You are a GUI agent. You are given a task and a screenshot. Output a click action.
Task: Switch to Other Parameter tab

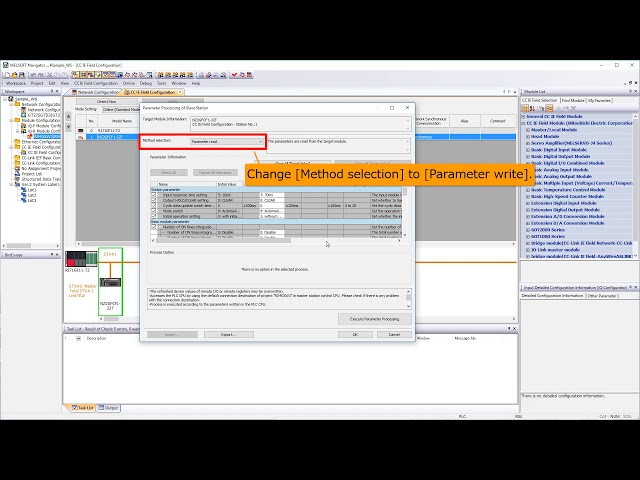tap(602, 296)
